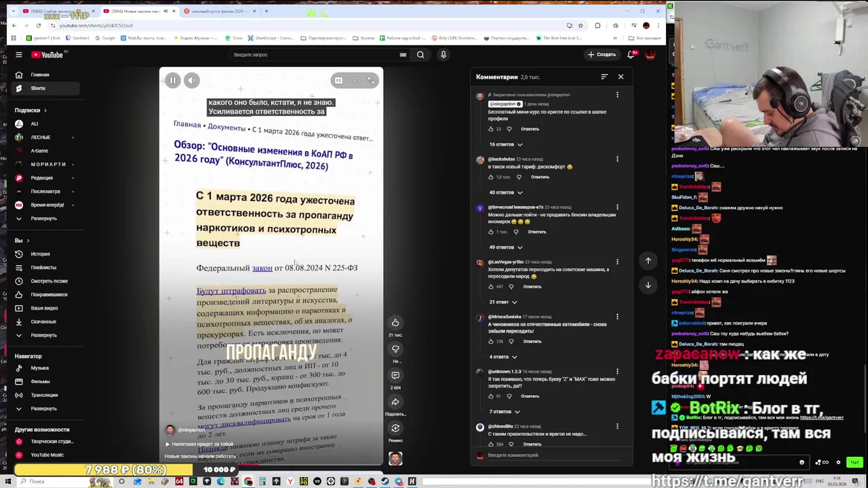Click the Создать button
868x488 pixels.
point(602,55)
